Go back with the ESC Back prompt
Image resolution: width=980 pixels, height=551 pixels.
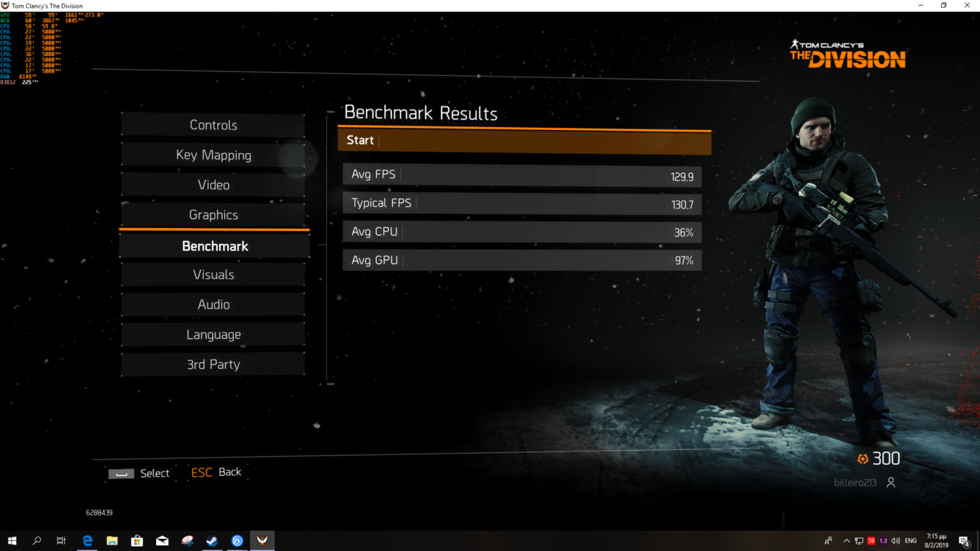tap(216, 472)
